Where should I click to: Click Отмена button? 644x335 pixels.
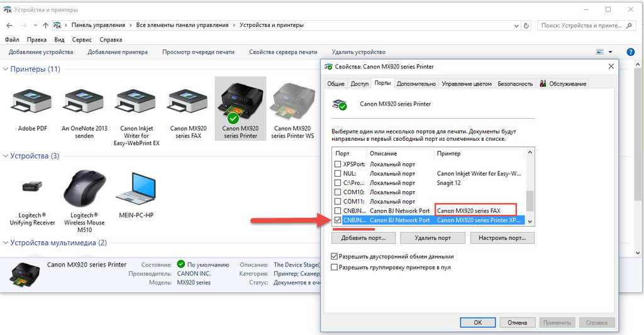click(517, 322)
